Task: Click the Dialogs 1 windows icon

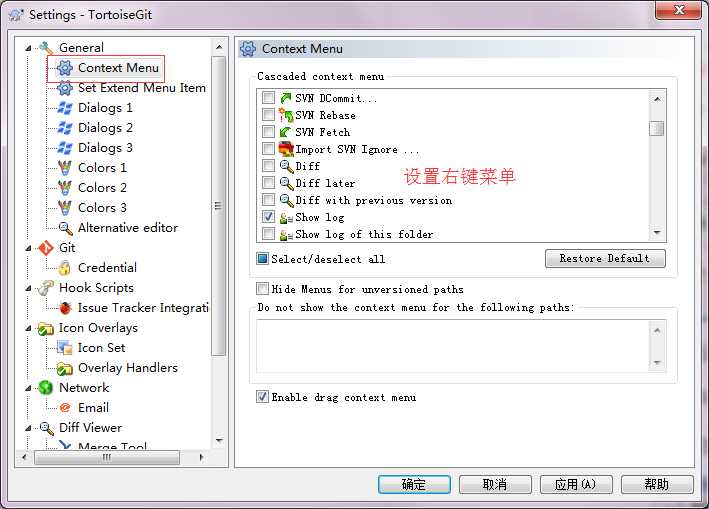Action: 65,108
